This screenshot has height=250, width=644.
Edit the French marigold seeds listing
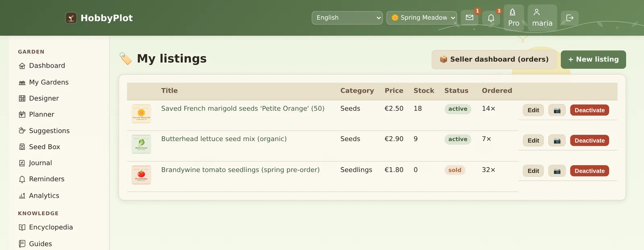533,110
